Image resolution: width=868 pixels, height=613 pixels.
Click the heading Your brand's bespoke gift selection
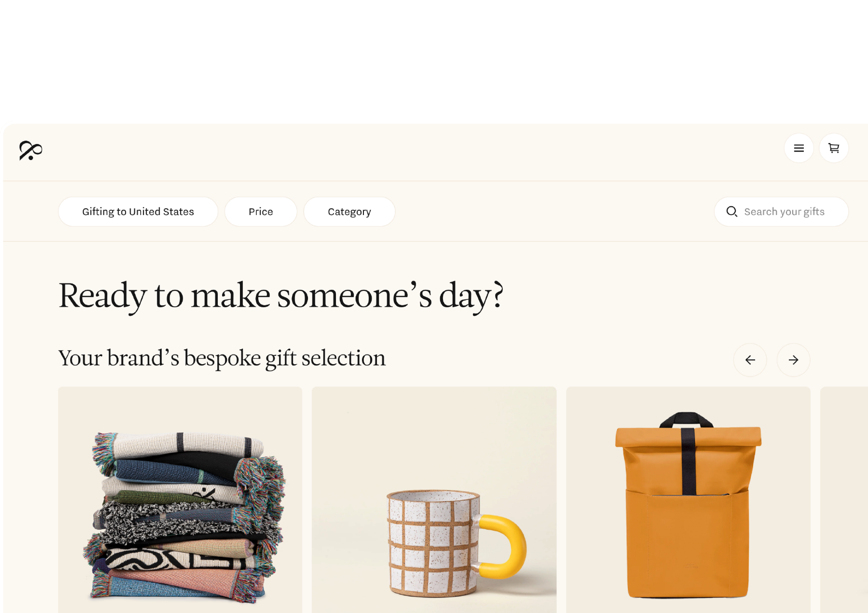point(222,358)
